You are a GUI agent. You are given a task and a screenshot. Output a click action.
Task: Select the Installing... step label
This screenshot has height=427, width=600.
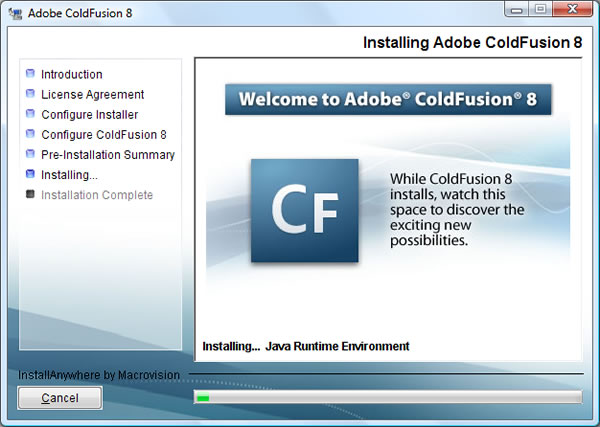(69, 175)
